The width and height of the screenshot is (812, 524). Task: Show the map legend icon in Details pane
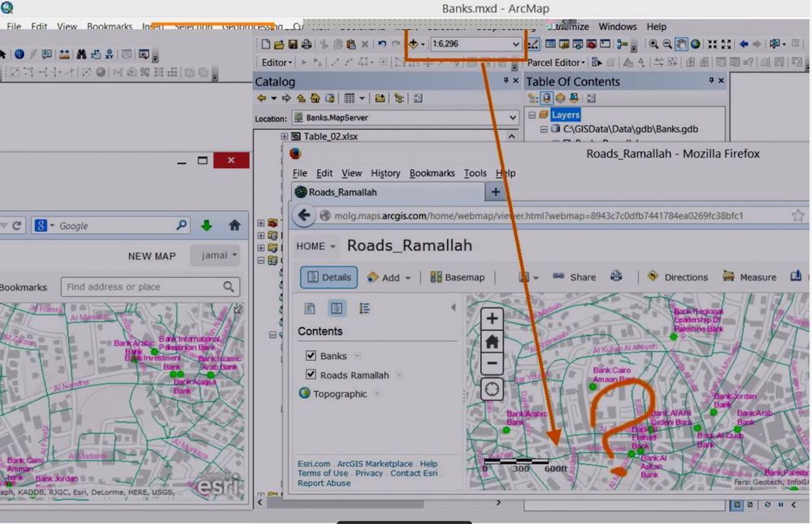tap(364, 309)
